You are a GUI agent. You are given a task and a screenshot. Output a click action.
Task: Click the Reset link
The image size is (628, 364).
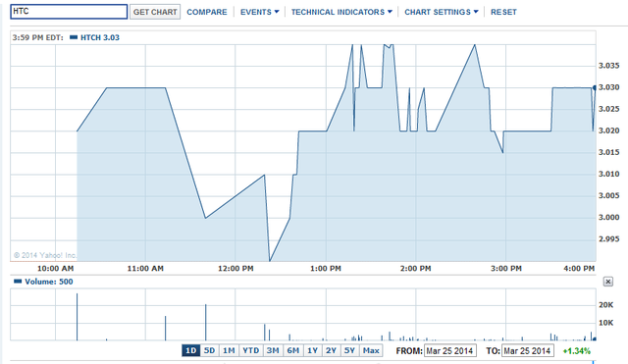(x=503, y=12)
